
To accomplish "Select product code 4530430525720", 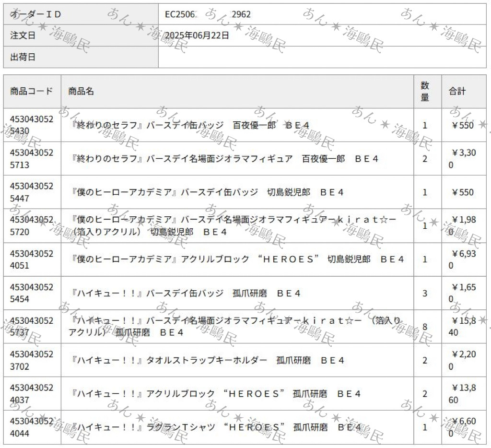I will (x=32, y=225).
